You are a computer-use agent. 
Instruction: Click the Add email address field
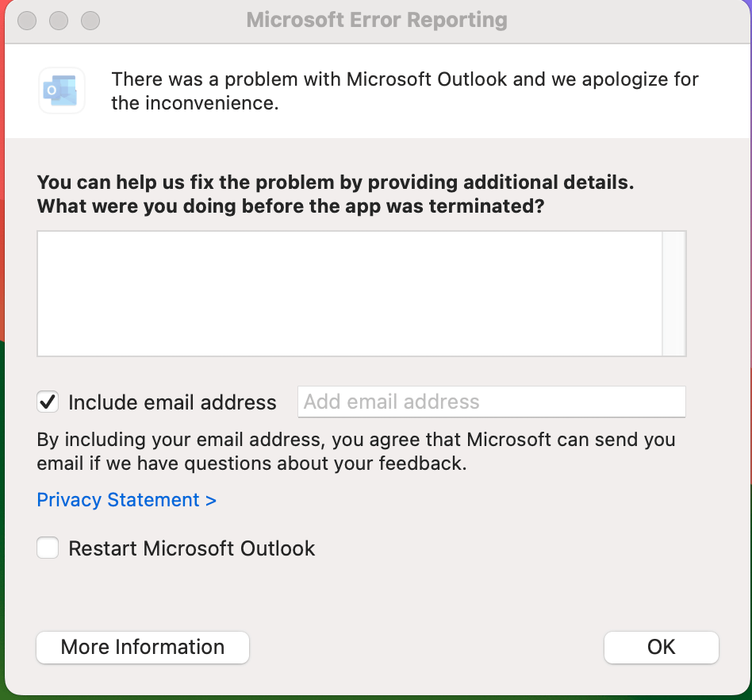(492, 402)
